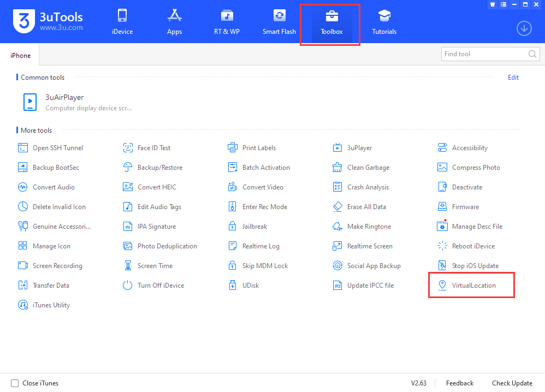Select the Make Ringtone tool

point(369,227)
